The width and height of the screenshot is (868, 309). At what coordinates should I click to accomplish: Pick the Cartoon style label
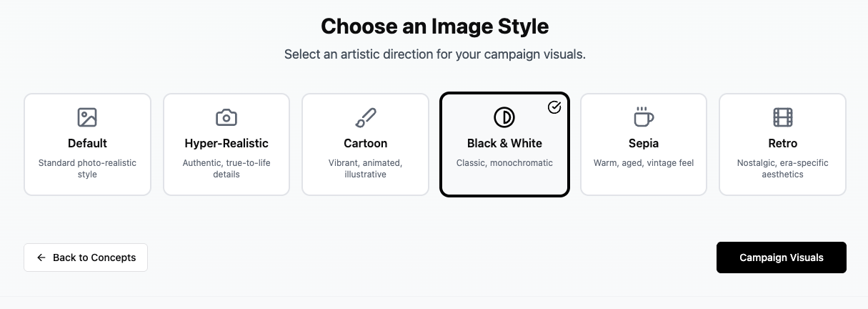click(x=365, y=143)
